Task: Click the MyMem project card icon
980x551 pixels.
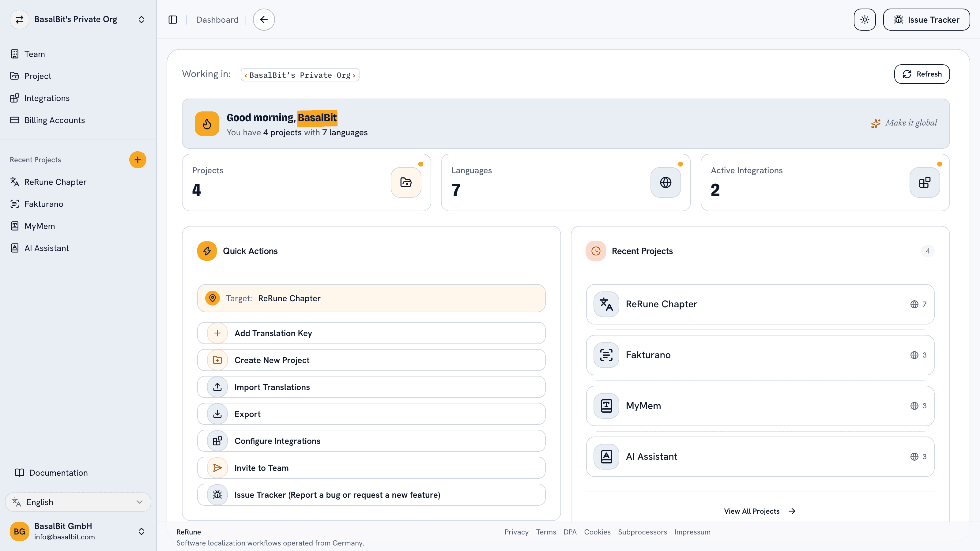Action: click(x=606, y=406)
